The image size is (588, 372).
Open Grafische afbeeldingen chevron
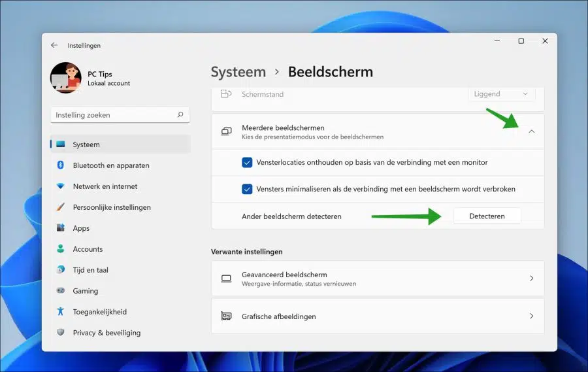pos(531,316)
